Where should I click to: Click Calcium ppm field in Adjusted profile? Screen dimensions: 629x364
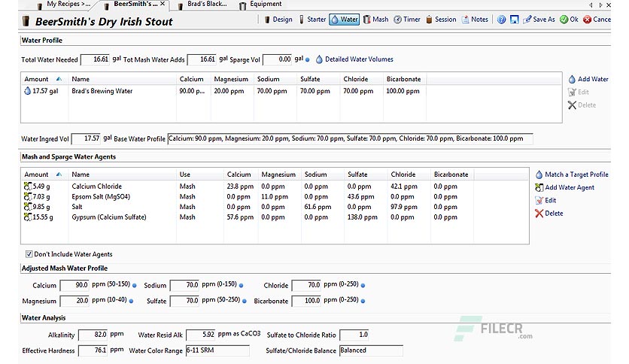tap(74, 285)
